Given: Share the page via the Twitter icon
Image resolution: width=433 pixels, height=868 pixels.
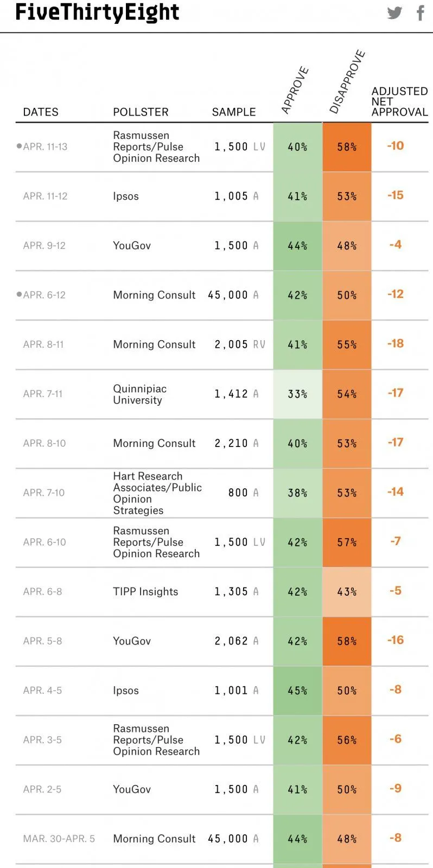Looking at the screenshot, I should tap(394, 13).
